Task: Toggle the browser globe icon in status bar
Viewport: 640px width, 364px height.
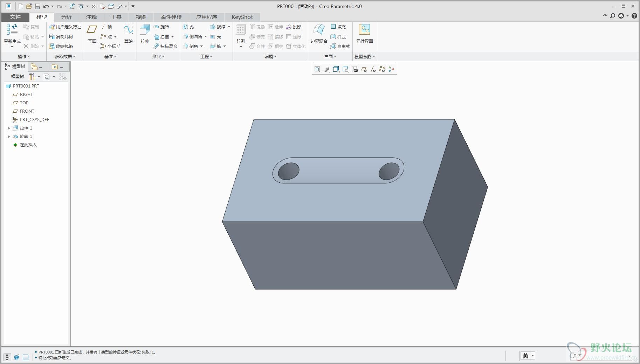Action: [16, 357]
